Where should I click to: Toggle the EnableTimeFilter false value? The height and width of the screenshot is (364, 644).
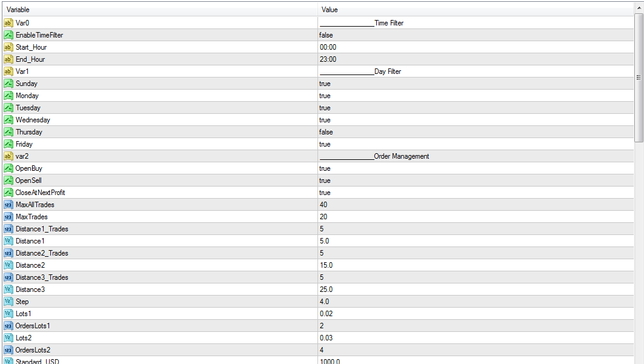coord(476,35)
